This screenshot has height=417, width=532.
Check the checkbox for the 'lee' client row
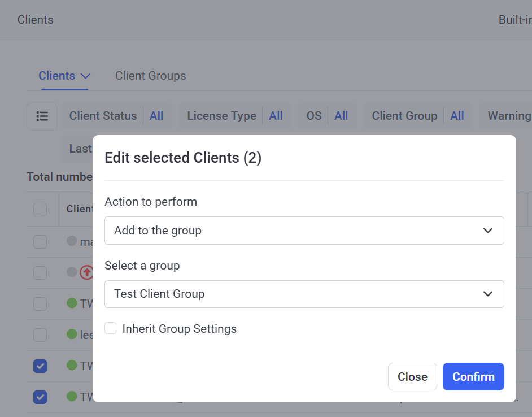click(x=40, y=335)
